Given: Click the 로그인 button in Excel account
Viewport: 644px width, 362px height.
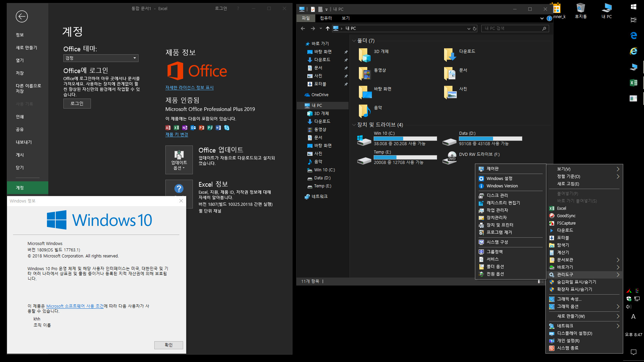Looking at the screenshot, I should click(77, 104).
